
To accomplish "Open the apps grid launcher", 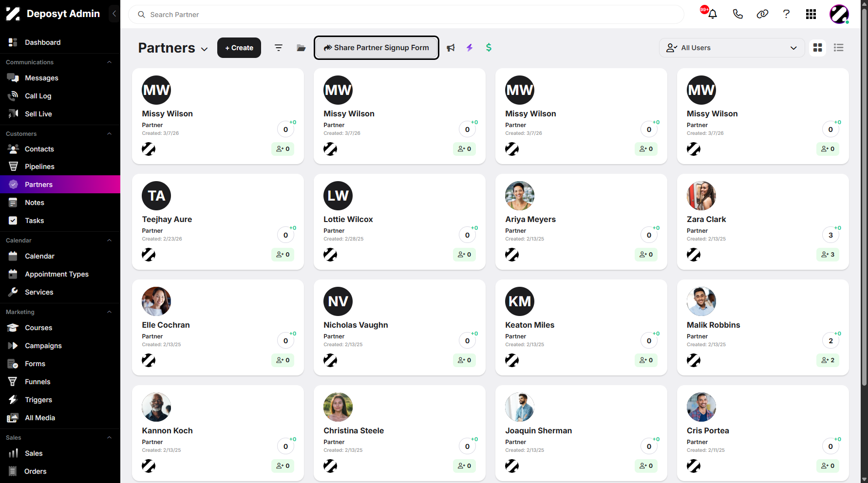I will 811,14.
